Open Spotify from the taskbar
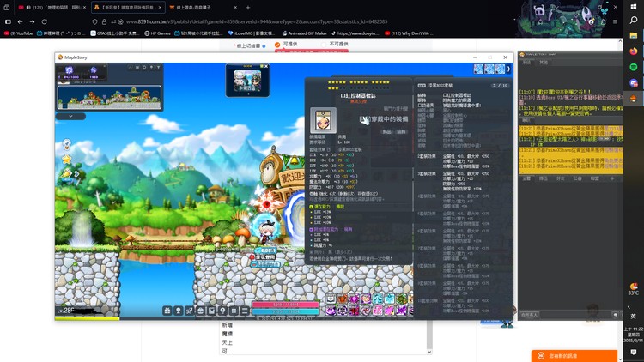Image resolution: width=644 pixels, height=362 pixels. [634, 67]
